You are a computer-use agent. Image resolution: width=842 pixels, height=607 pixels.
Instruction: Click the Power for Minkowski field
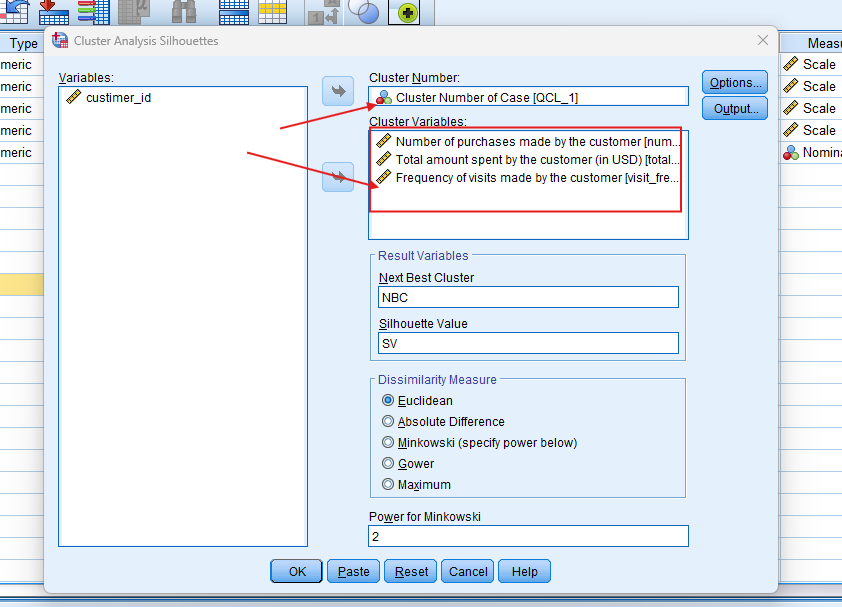(528, 537)
